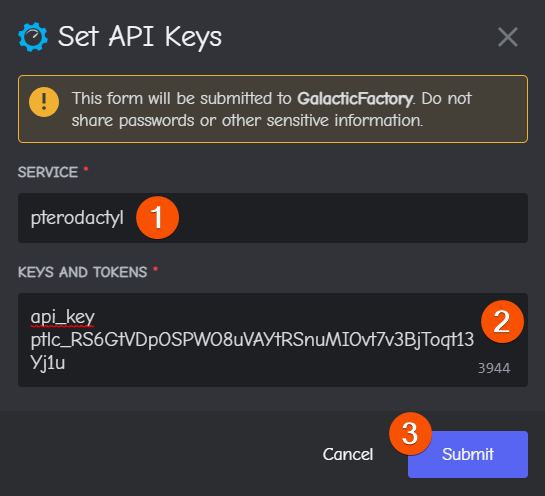Click the 3944 character counter
Viewport: 545px width, 496px height.
click(x=494, y=368)
